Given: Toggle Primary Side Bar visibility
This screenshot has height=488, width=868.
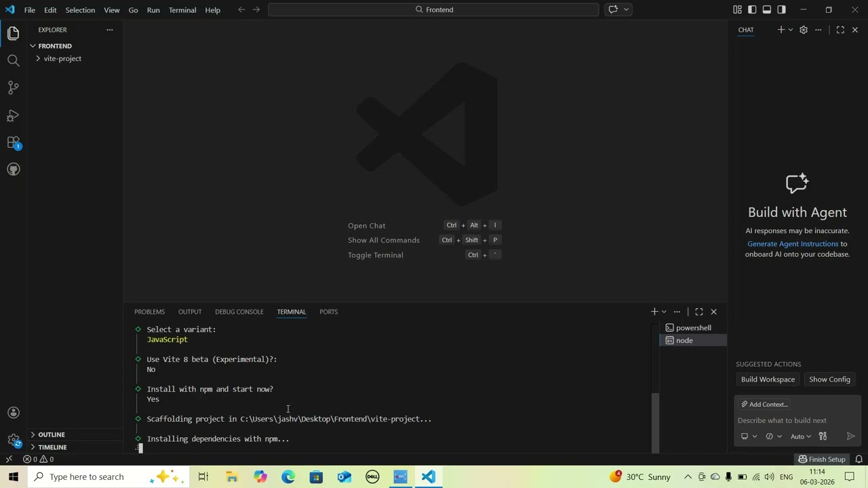Looking at the screenshot, I should [x=752, y=9].
